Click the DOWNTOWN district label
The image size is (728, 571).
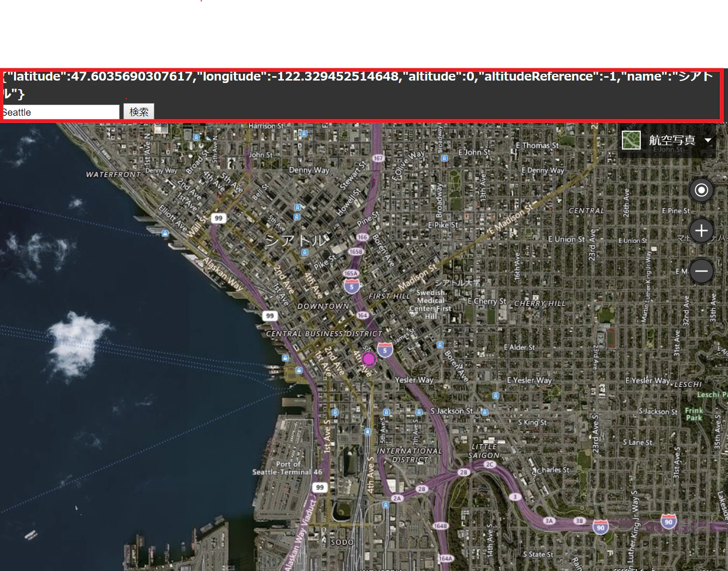click(x=323, y=306)
